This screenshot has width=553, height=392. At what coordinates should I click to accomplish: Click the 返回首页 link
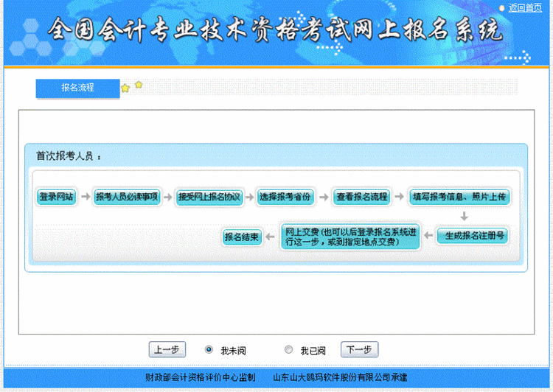pyautogui.click(x=525, y=7)
